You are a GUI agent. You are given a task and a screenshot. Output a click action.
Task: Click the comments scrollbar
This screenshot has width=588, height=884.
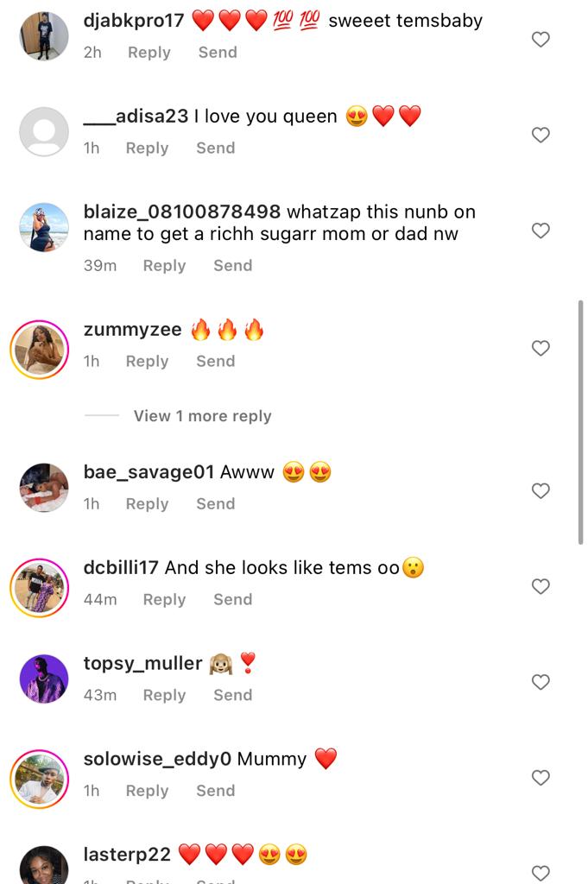pos(580,422)
